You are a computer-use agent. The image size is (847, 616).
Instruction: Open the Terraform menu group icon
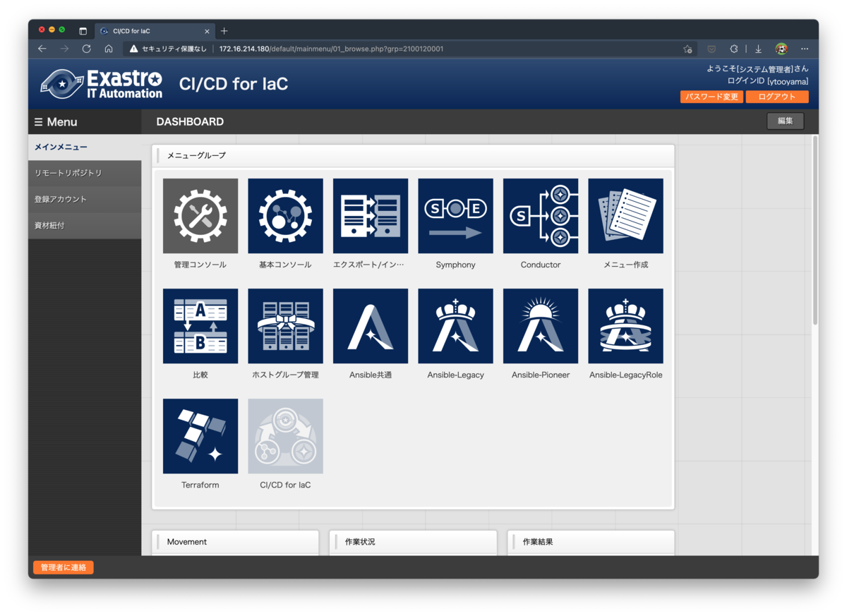click(x=200, y=436)
